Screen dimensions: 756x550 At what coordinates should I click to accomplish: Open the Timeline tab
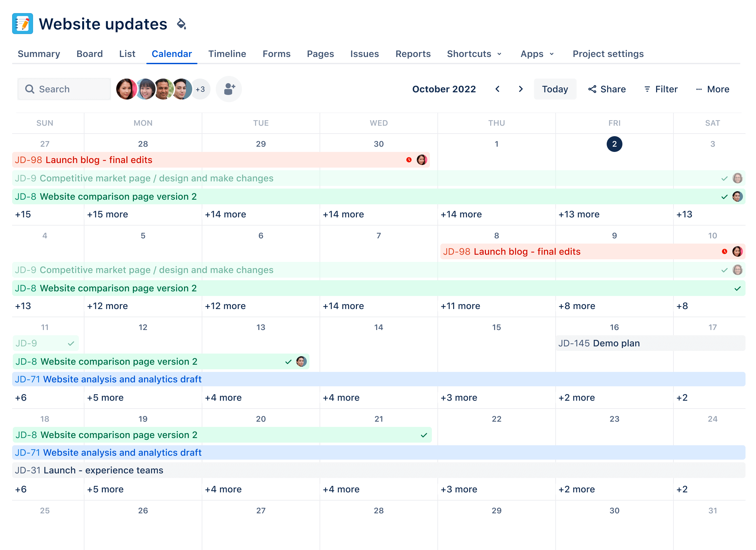(227, 53)
